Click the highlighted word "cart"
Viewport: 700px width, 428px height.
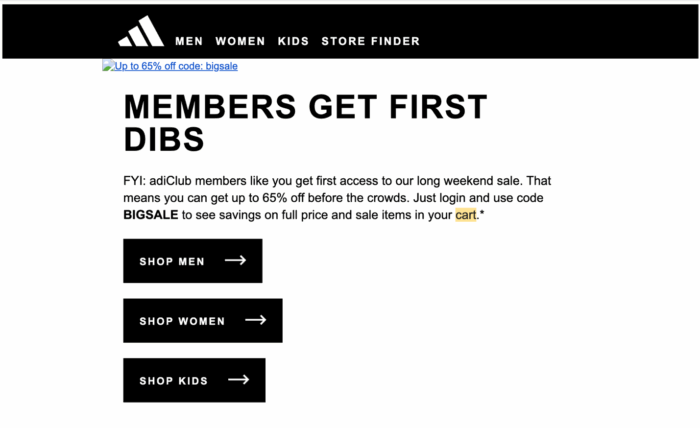click(466, 214)
